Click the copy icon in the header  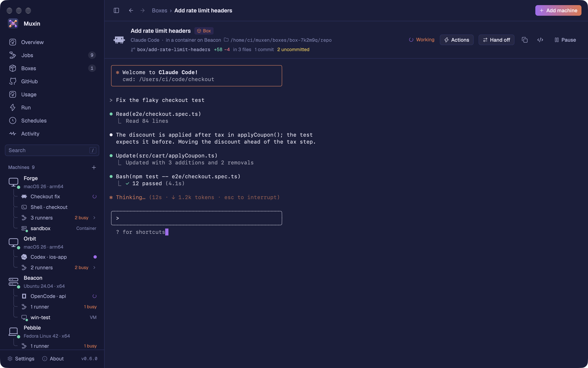(x=525, y=40)
